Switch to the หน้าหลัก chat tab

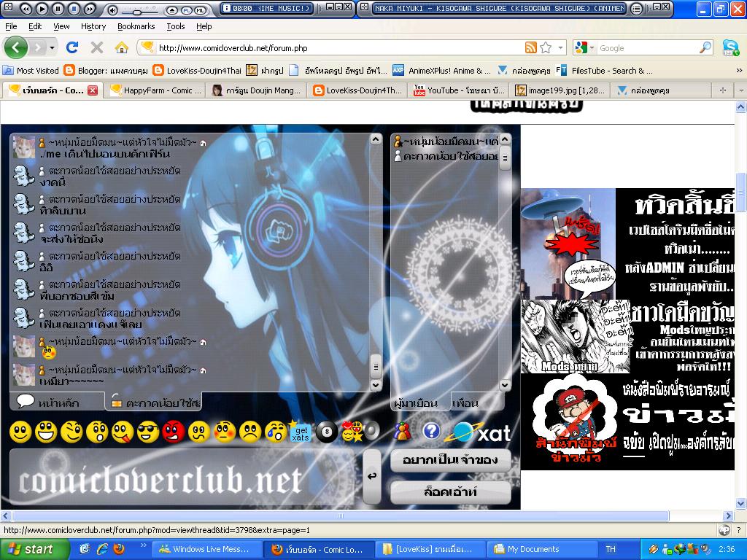tap(56, 402)
